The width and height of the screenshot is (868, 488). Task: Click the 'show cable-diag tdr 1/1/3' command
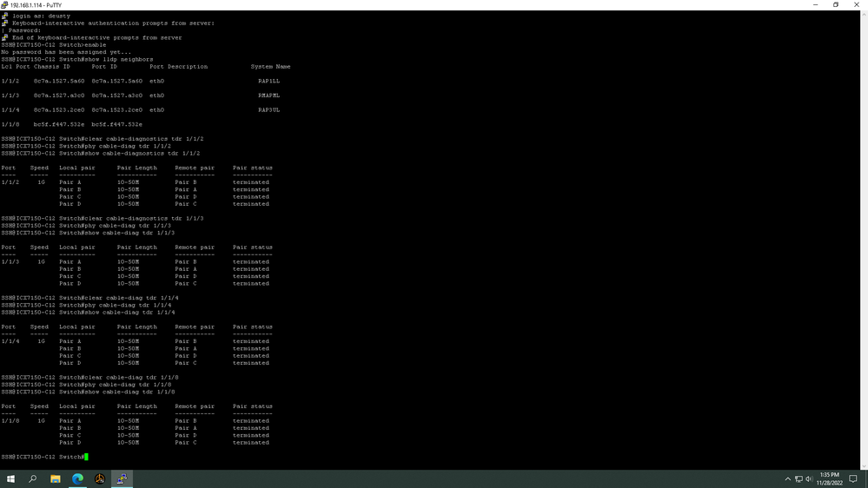[x=131, y=233]
